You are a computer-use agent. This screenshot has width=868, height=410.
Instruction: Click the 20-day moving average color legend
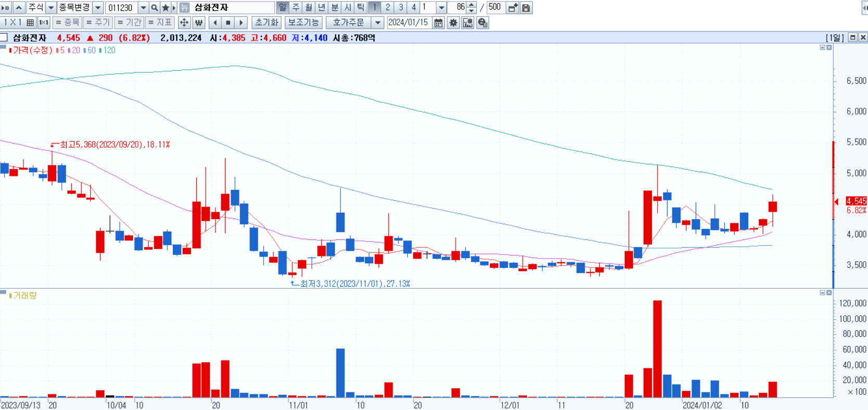tap(74, 50)
